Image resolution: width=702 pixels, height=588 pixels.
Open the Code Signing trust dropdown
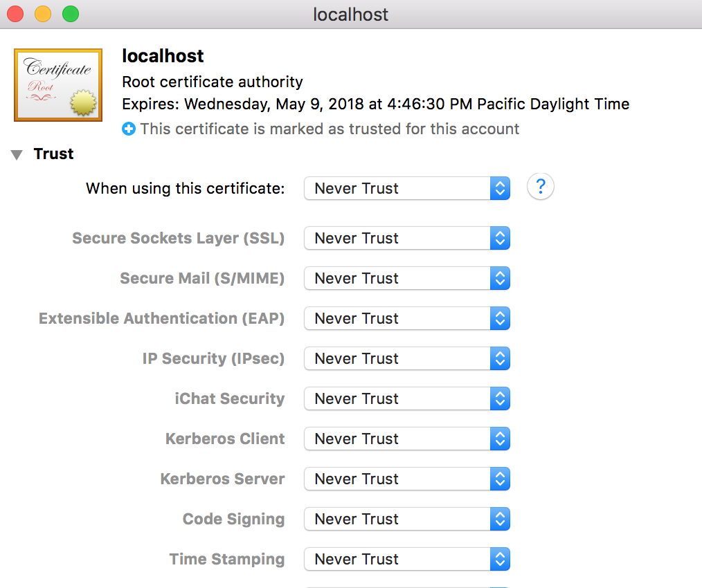(407, 519)
